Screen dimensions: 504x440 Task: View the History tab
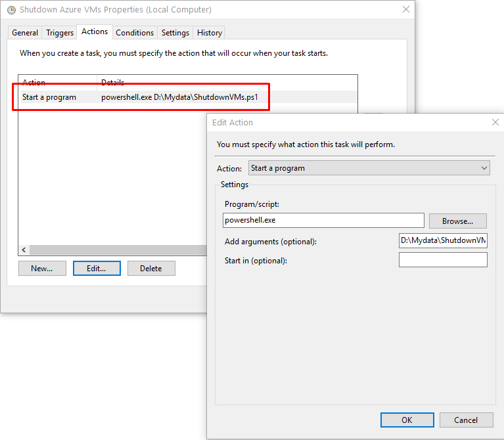pos(209,32)
